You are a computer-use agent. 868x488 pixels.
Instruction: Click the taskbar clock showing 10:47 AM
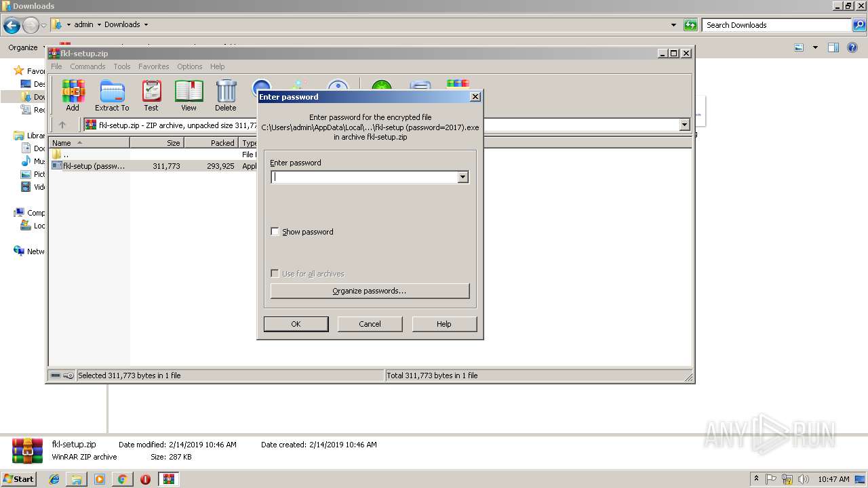[833, 479]
